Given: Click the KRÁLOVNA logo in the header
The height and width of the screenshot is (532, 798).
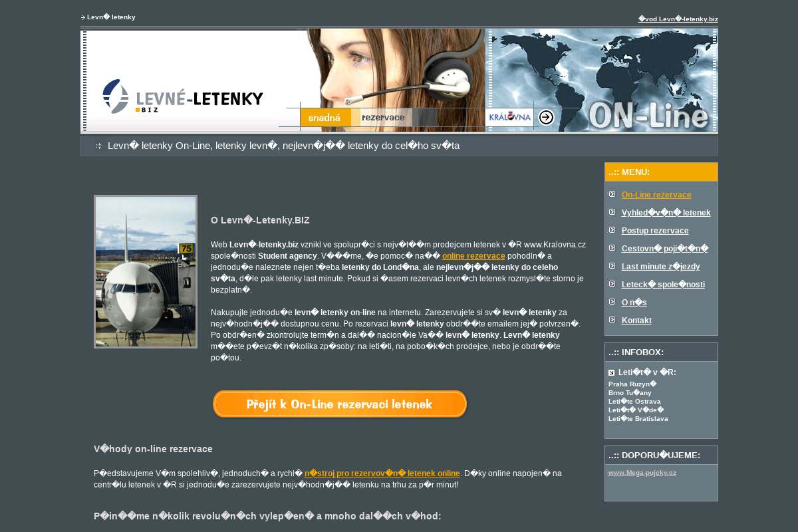Looking at the screenshot, I should click(x=509, y=116).
